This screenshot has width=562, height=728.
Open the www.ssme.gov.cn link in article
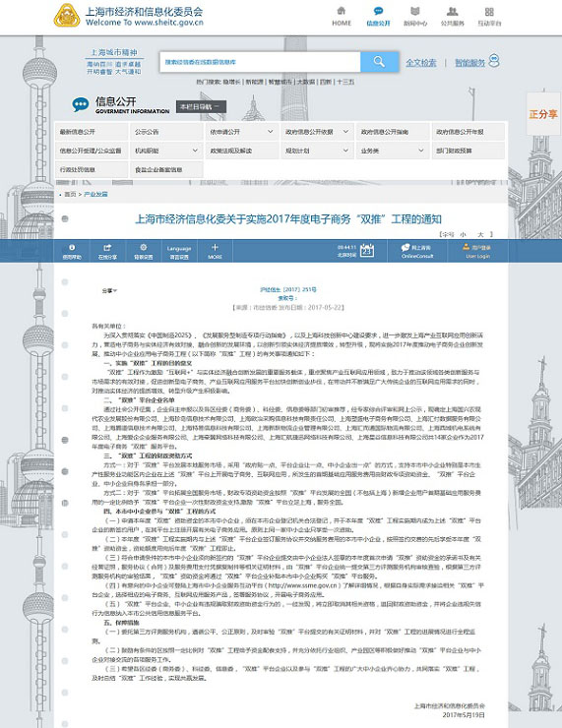coord(302,585)
